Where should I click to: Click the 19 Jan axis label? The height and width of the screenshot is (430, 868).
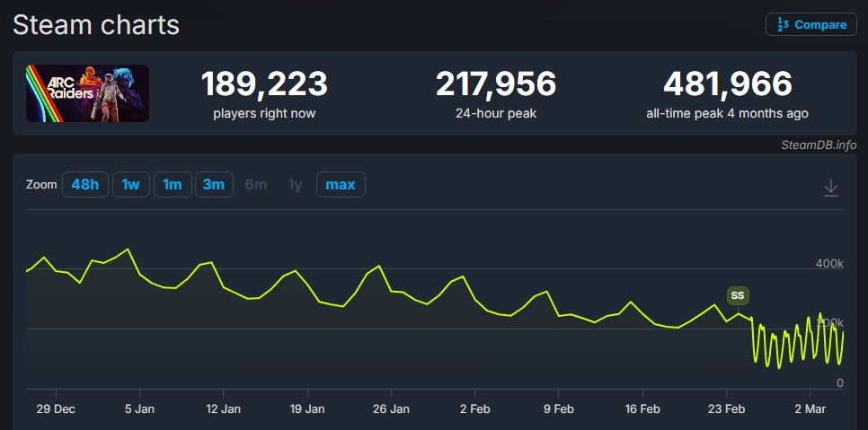tap(307, 409)
